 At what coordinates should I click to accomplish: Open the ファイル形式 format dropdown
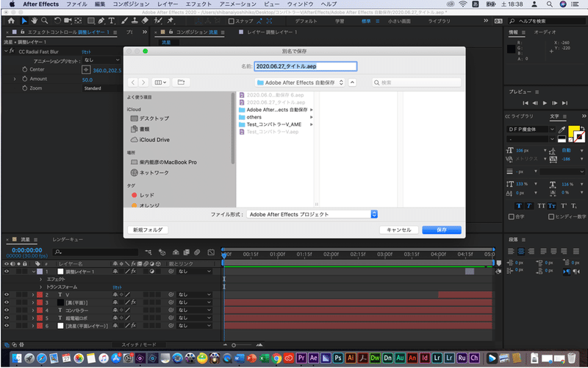tap(312, 214)
